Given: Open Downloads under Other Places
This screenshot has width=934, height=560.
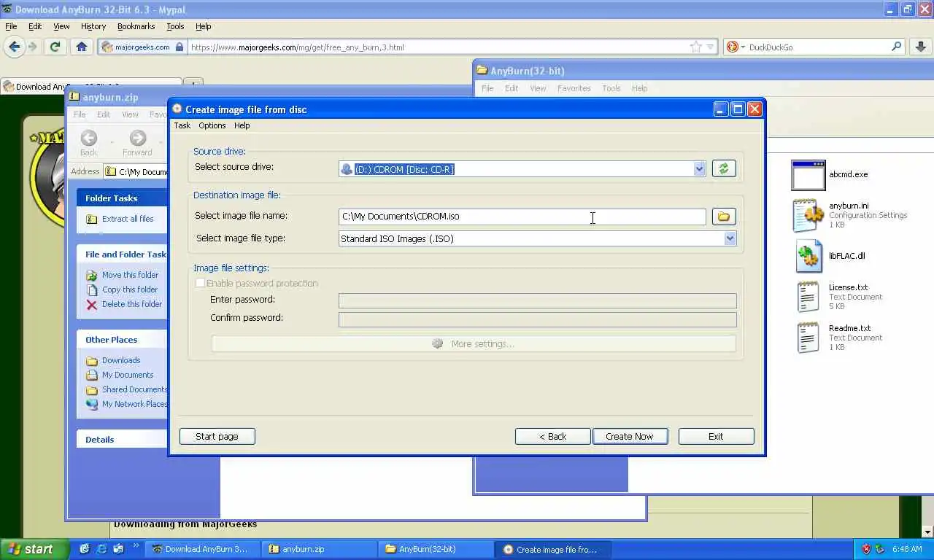Looking at the screenshot, I should (121, 360).
